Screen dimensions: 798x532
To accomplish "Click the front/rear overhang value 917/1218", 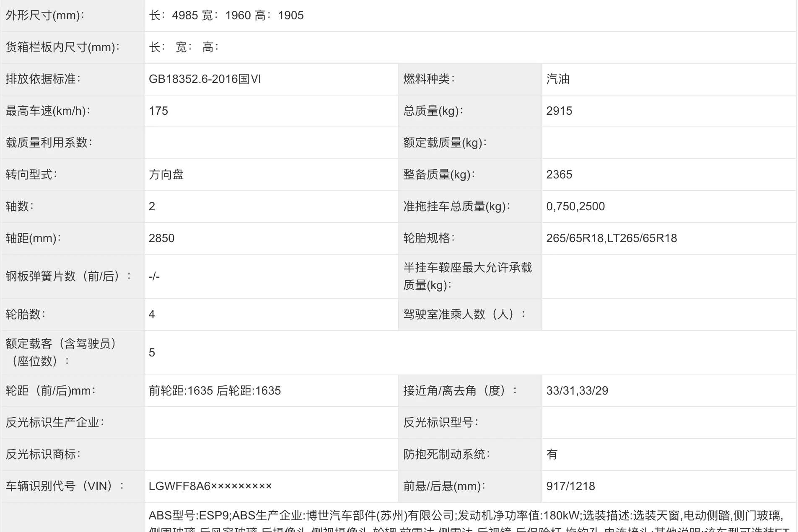I will click(570, 486).
